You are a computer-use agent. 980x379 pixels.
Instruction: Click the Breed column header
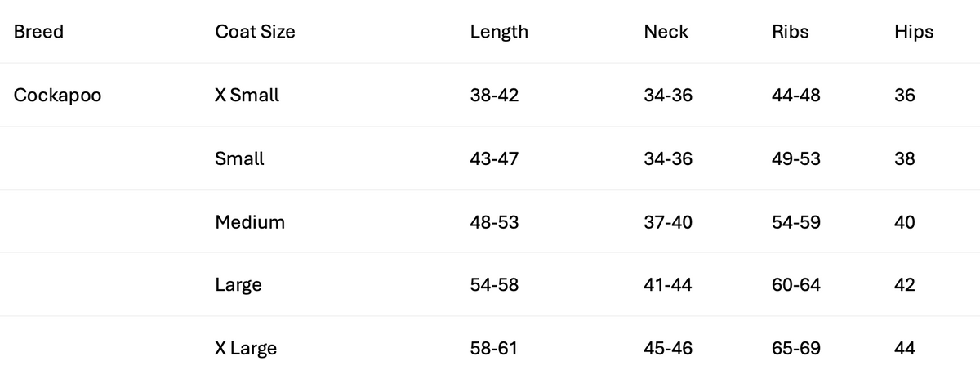tap(38, 32)
